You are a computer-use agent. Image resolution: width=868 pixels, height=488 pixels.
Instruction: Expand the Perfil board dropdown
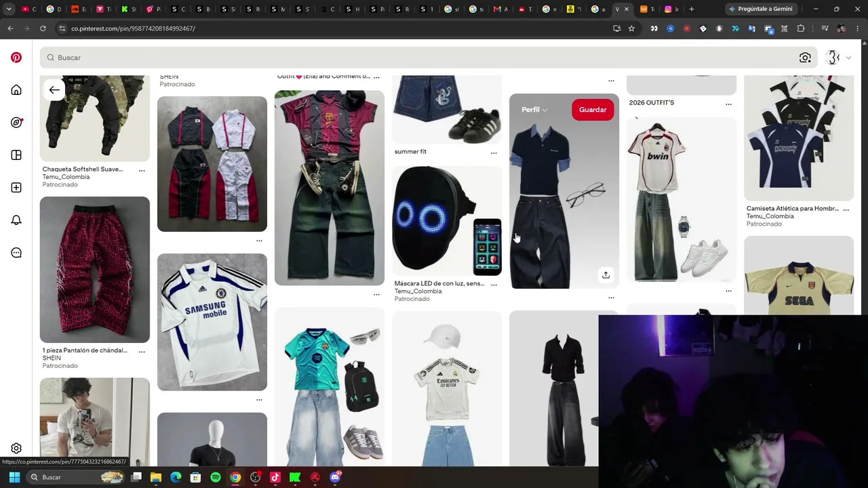pos(534,110)
